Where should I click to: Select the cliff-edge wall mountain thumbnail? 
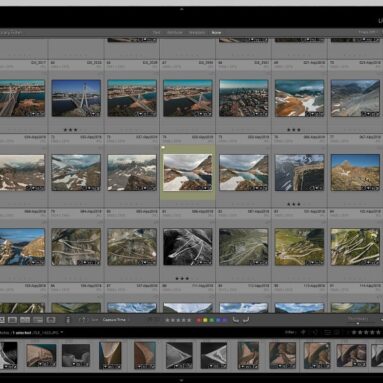click(299, 172)
